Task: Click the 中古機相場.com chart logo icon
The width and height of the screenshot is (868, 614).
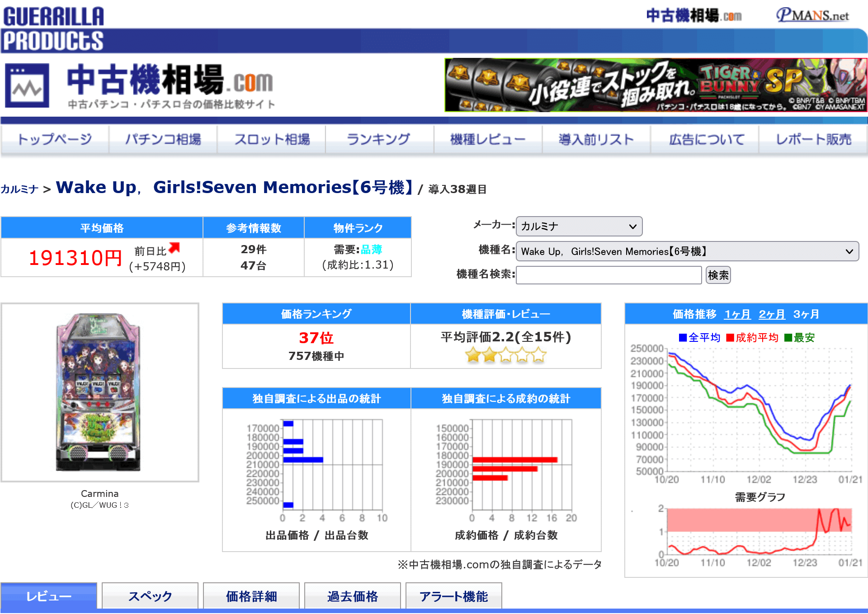Action: (27, 86)
